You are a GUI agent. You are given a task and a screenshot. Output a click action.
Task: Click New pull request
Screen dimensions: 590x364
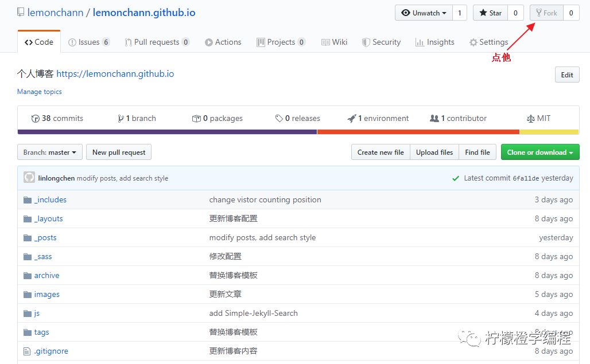click(119, 152)
